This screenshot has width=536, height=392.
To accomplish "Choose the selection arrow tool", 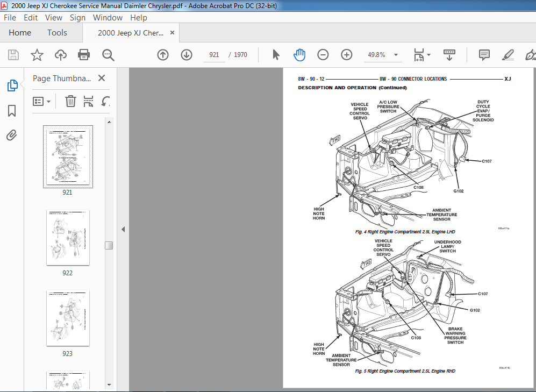I will coord(276,55).
